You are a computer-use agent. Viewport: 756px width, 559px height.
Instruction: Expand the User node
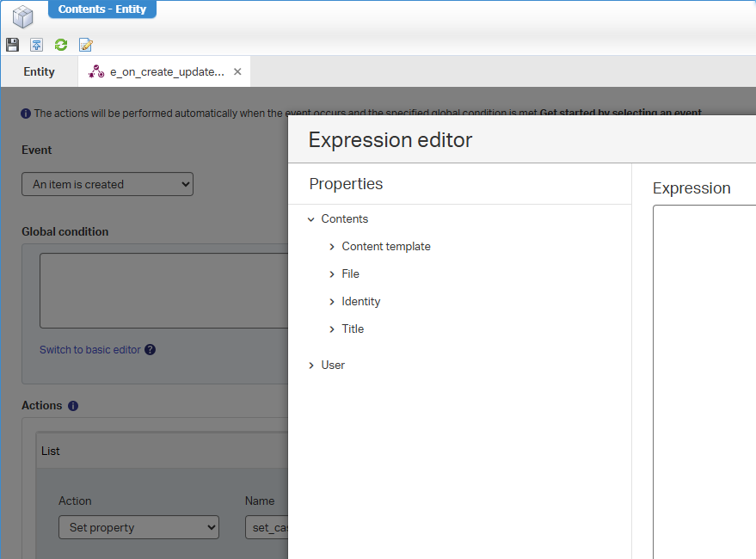pos(310,365)
